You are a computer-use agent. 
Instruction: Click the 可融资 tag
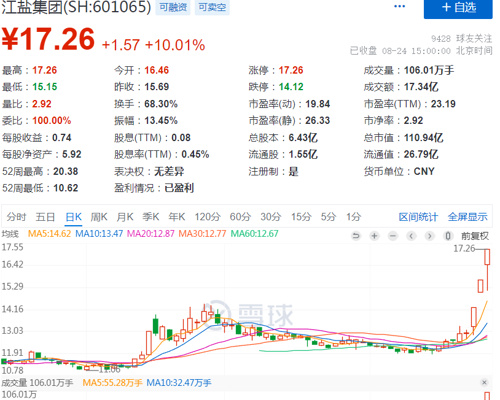(x=173, y=7)
